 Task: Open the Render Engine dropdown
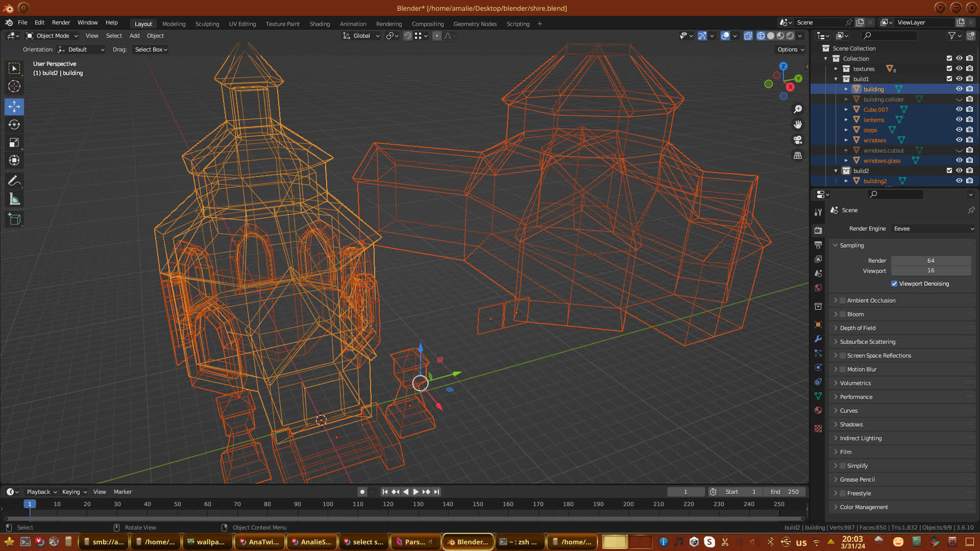coord(934,229)
